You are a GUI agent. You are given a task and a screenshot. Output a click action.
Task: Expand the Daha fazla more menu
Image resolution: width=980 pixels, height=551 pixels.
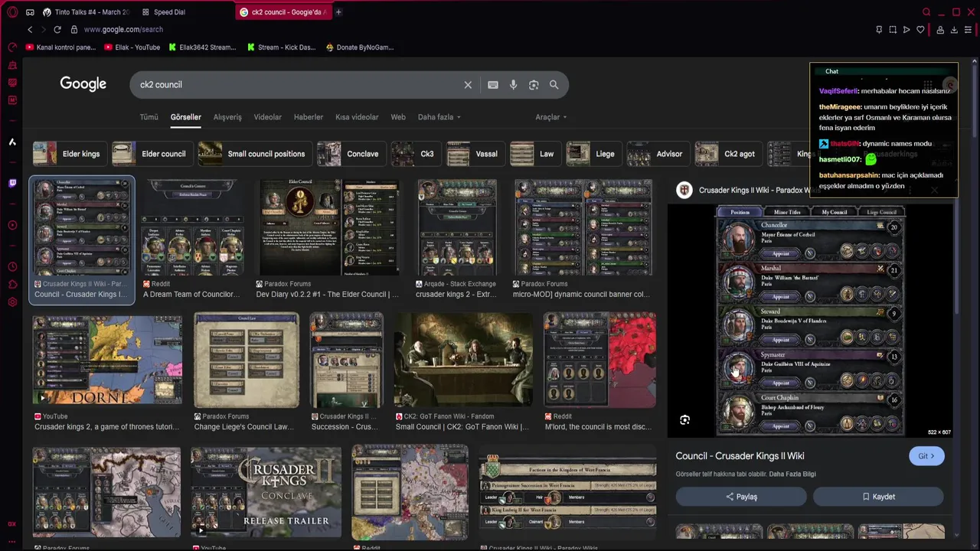(x=439, y=117)
